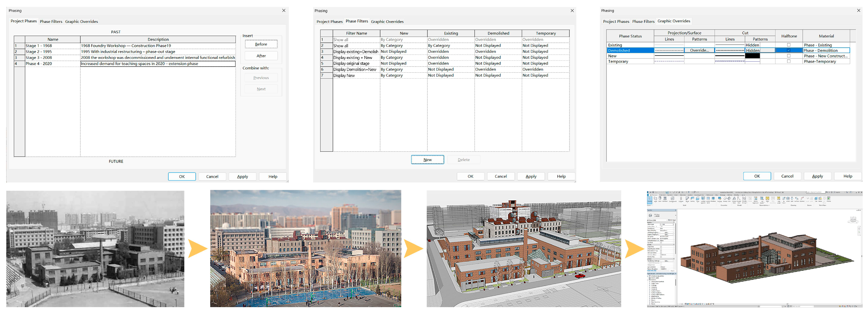Open the 3D View type selector dropdown

(x=676, y=215)
